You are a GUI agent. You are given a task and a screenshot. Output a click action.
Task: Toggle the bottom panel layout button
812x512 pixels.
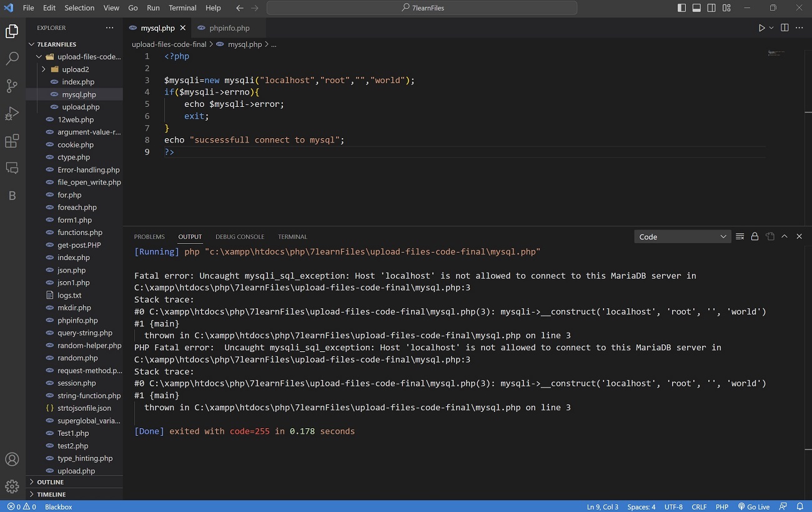coord(696,8)
